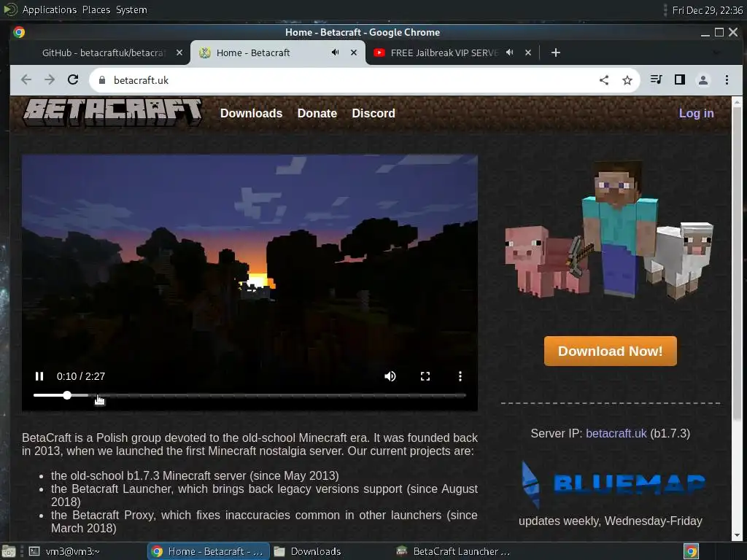Viewport: 747px width, 560px height.
Task: Toggle Chrome side panel
Action: (680, 79)
